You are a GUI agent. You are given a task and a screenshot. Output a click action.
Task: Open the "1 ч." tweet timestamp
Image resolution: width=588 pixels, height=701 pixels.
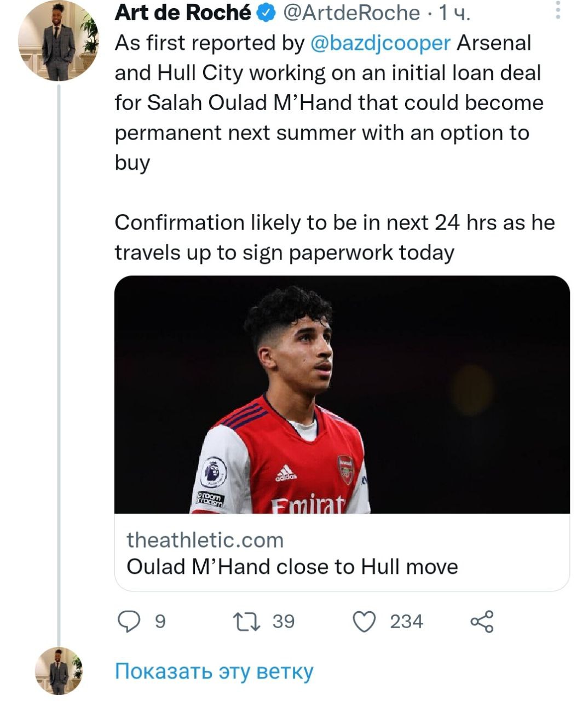(454, 13)
